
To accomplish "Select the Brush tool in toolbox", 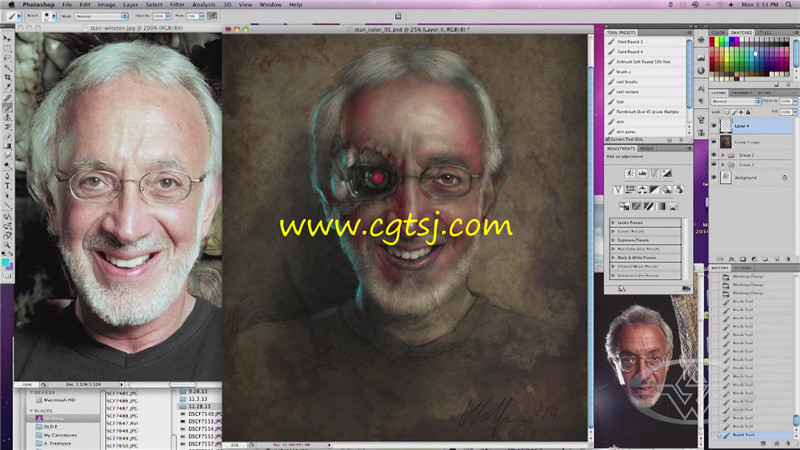I will tap(7, 108).
